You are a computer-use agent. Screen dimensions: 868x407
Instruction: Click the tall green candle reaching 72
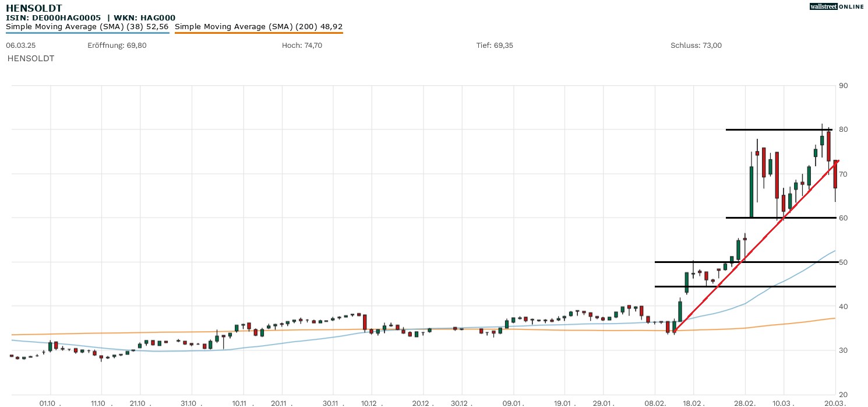click(751, 192)
